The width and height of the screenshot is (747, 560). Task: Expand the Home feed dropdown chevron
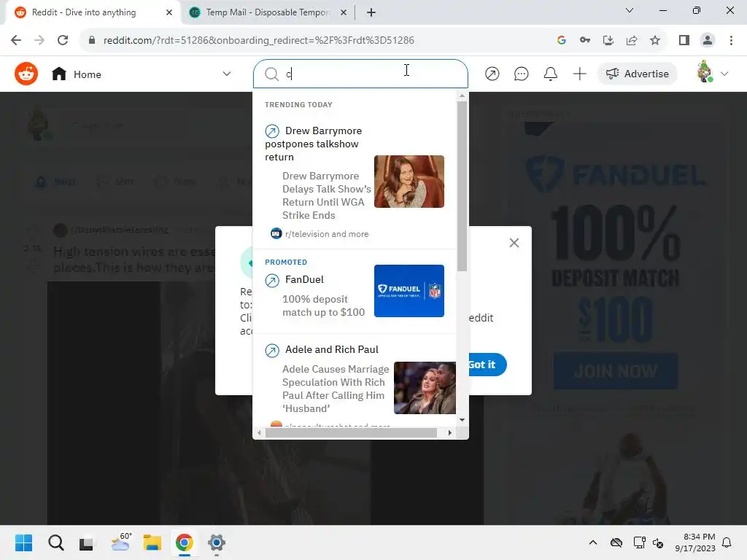point(227,74)
